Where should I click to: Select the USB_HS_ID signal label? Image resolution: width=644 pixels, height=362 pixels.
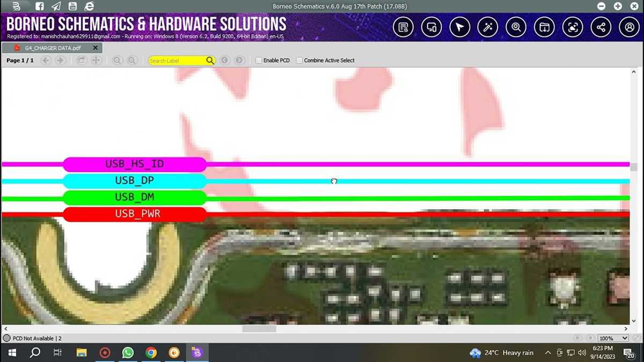[x=135, y=164]
